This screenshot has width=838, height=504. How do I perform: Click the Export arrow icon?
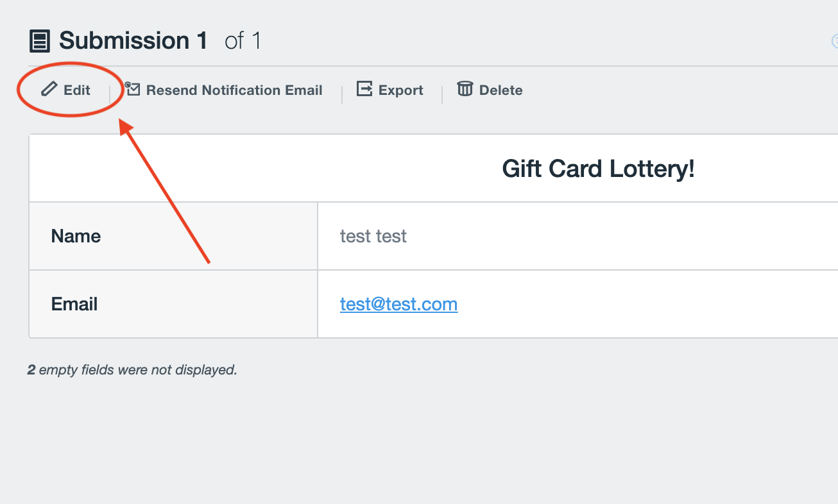pyautogui.click(x=364, y=89)
